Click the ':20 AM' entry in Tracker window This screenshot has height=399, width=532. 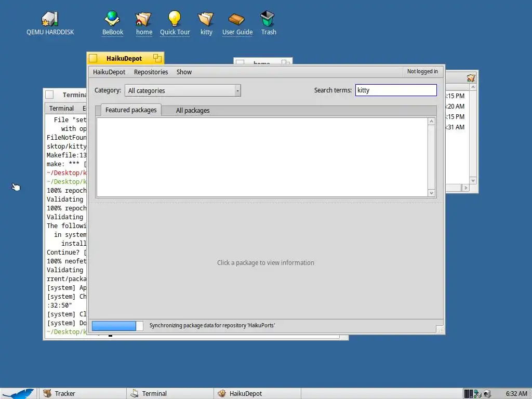(455, 106)
